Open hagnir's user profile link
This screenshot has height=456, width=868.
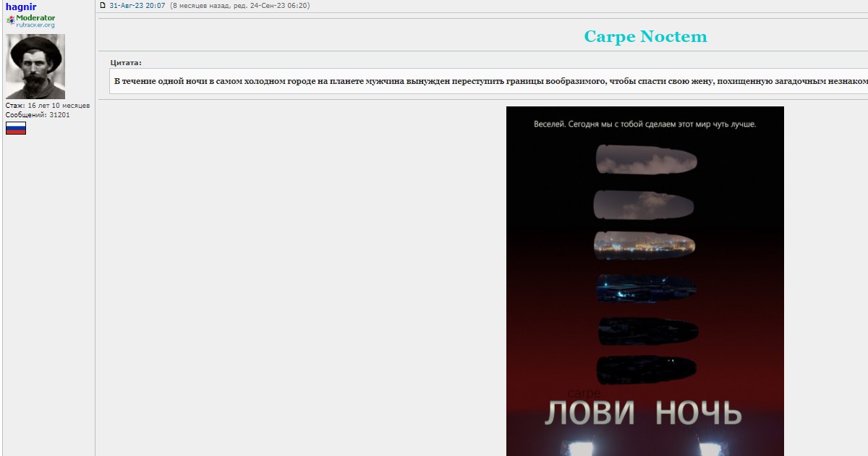[21, 7]
